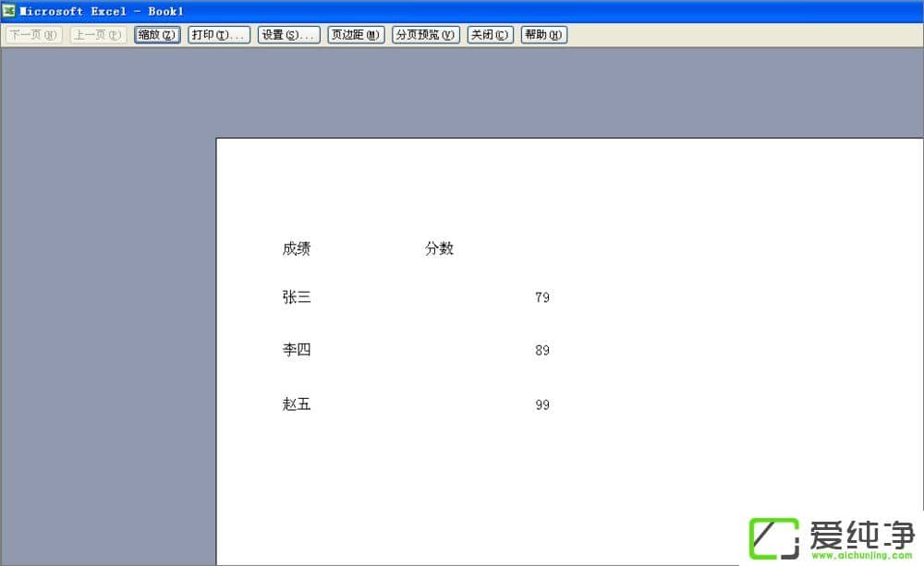
Task: Close print preview with 关闭(C)
Action: (x=490, y=35)
